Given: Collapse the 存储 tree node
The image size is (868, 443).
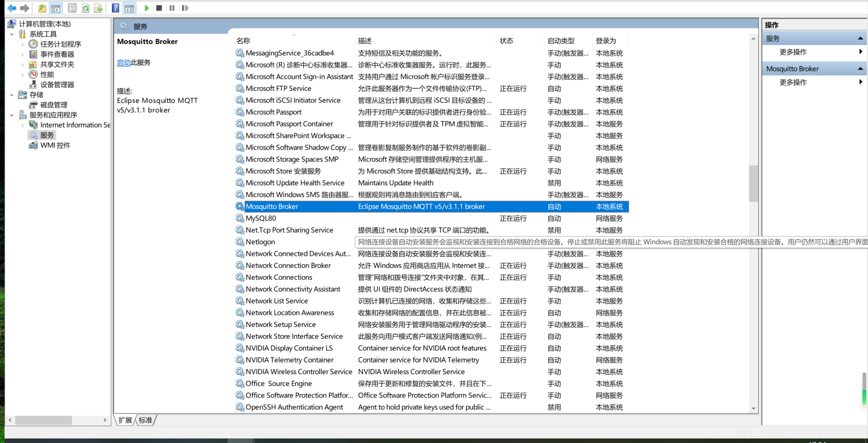Looking at the screenshot, I should (x=12, y=95).
